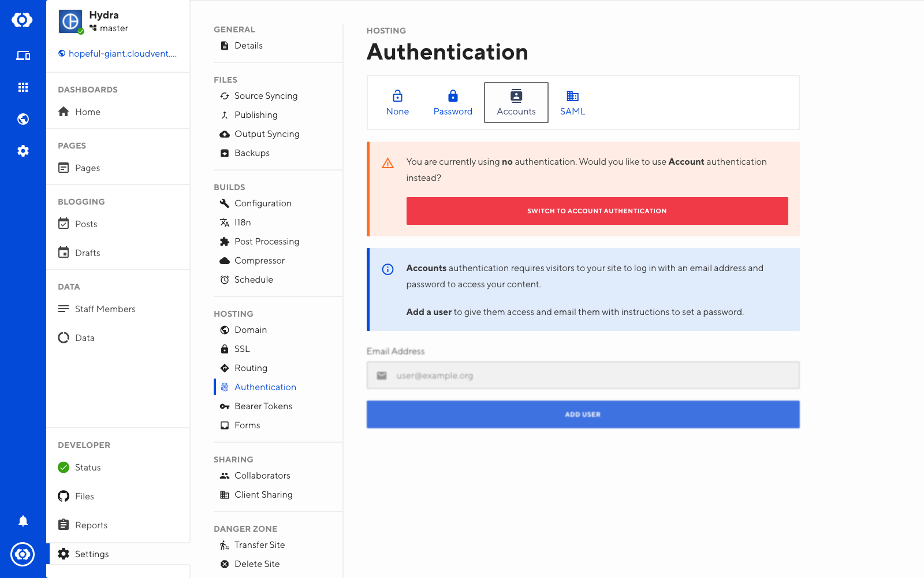Open the hopeful-giant.cloudvent site link
This screenshot has height=578, width=924.
point(118,54)
